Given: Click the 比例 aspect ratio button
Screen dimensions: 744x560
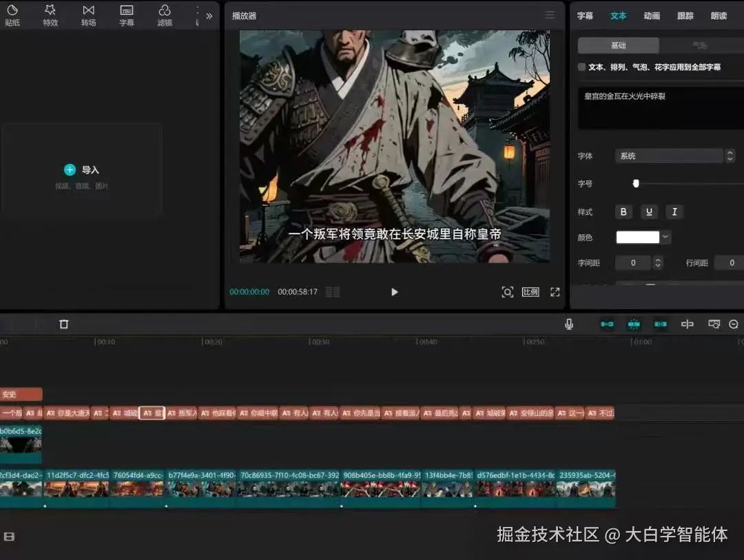Looking at the screenshot, I should (x=530, y=292).
